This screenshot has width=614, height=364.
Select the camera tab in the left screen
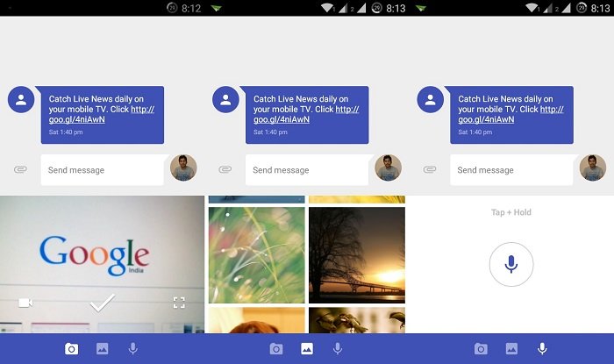click(71, 349)
